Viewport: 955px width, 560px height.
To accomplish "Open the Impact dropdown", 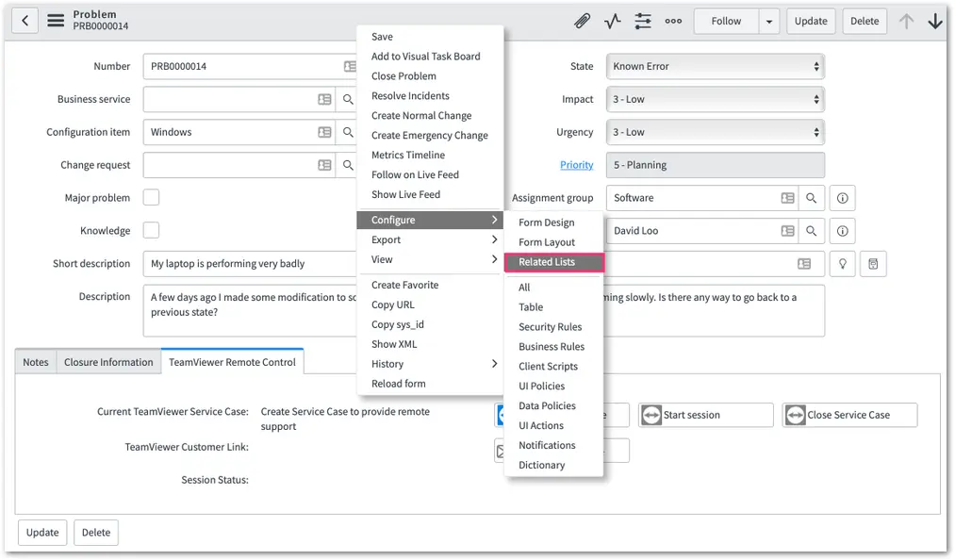I will click(x=715, y=99).
